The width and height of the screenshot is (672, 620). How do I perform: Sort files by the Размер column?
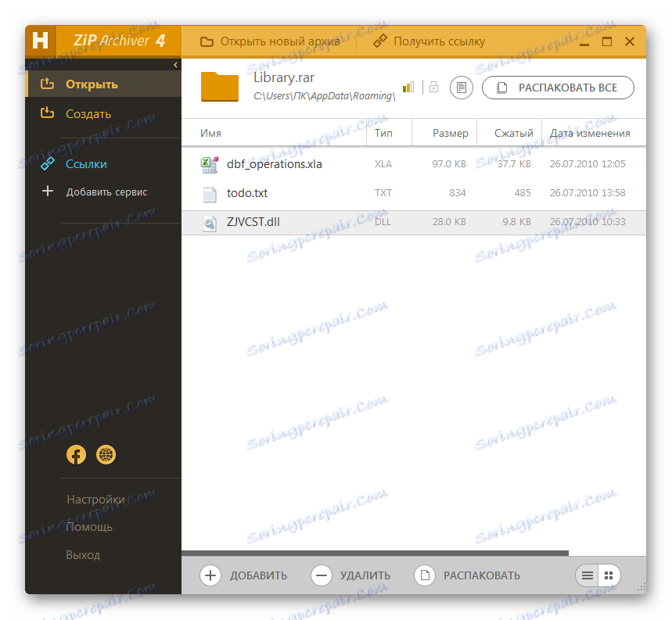pos(444,133)
